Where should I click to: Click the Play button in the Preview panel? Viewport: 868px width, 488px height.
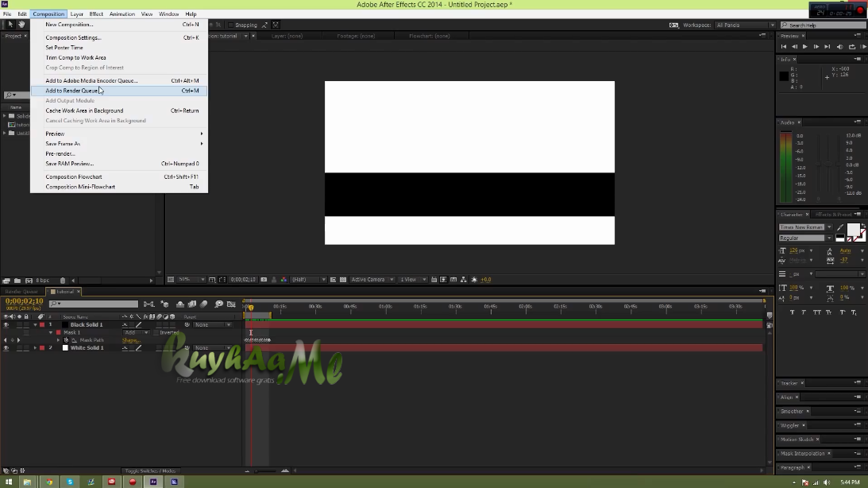click(x=805, y=47)
